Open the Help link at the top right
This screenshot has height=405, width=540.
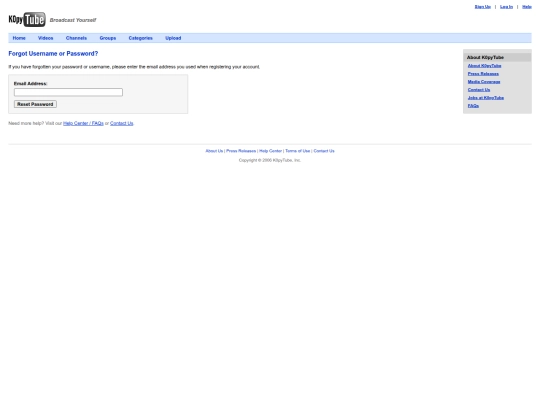tap(527, 7)
